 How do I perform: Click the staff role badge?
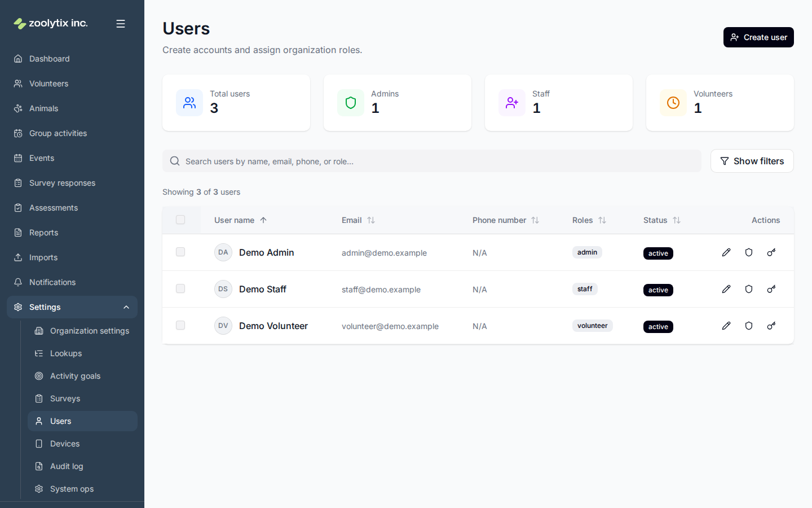(x=585, y=289)
